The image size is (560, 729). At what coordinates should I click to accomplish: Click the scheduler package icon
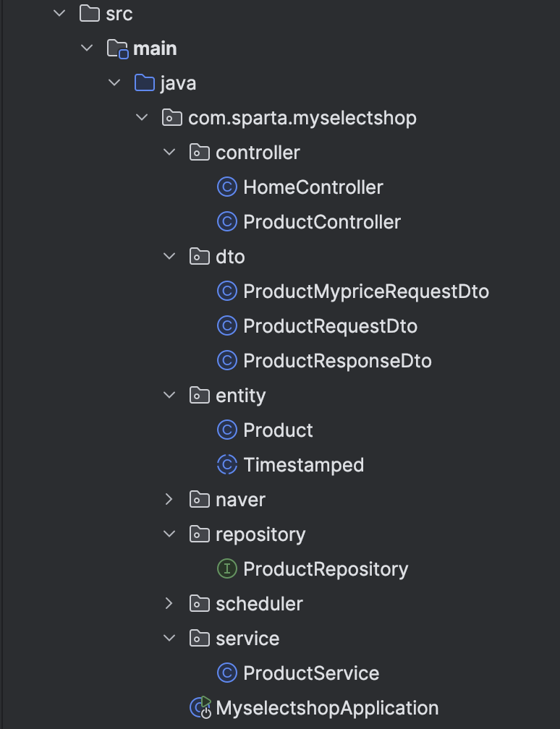200,604
